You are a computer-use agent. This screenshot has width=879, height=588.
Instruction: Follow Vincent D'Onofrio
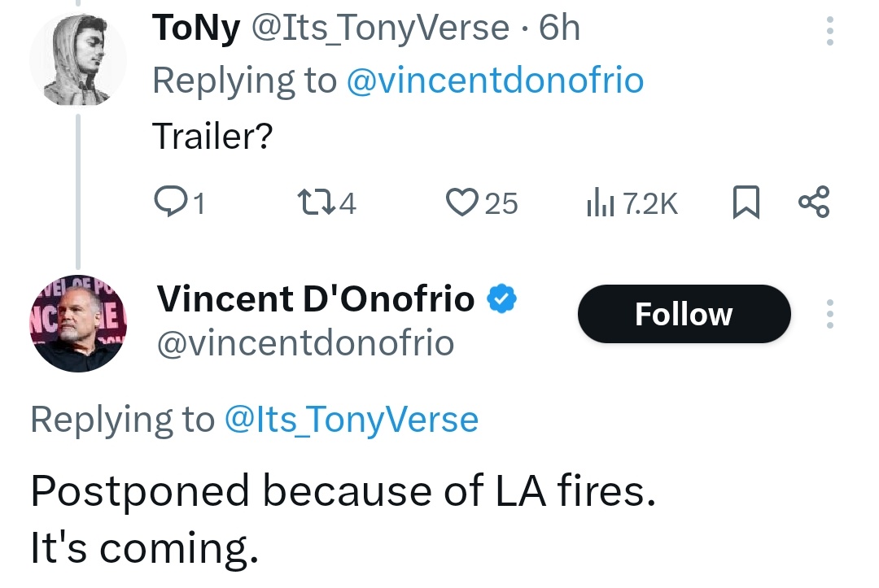[x=684, y=314]
